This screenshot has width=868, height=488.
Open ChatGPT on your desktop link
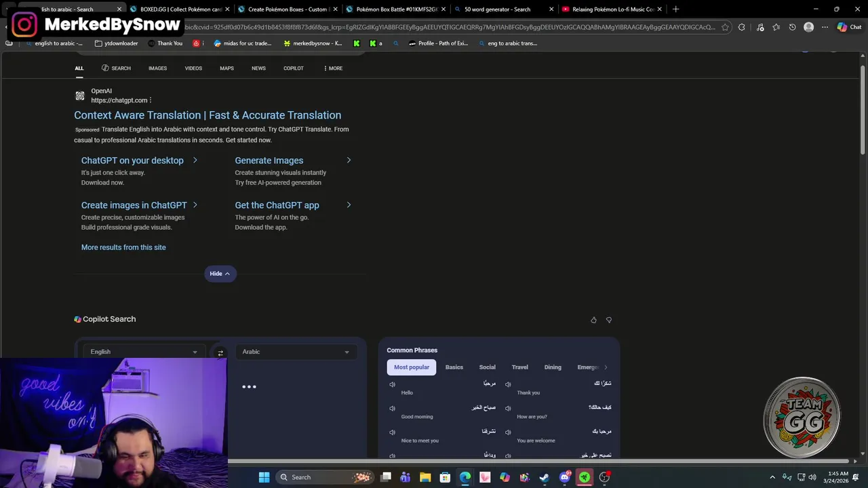(x=132, y=161)
